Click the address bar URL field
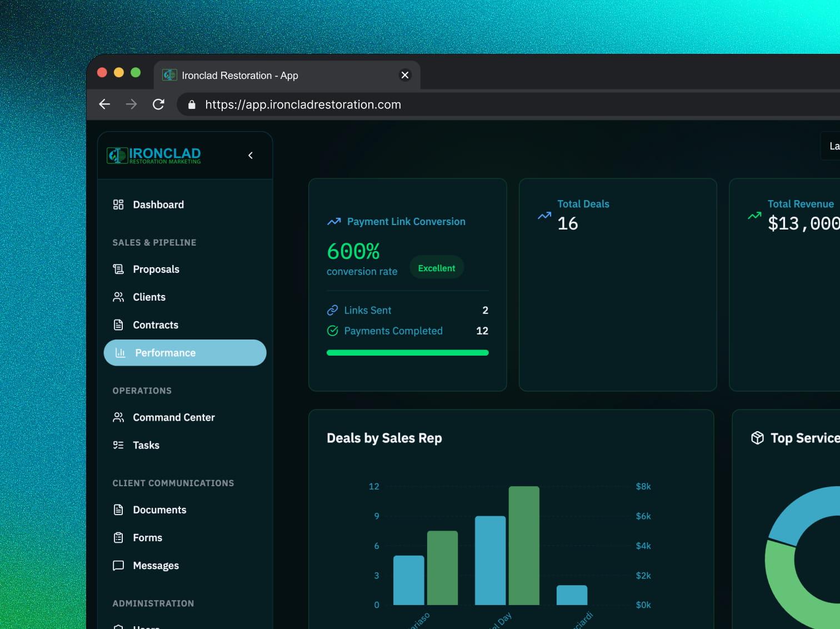Viewport: 840px width, 629px height. click(x=508, y=104)
